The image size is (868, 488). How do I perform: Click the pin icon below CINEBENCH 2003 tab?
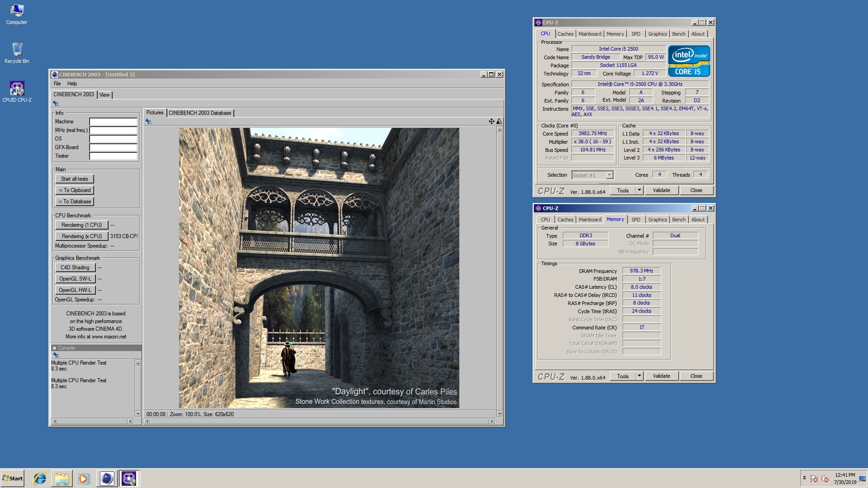56,103
